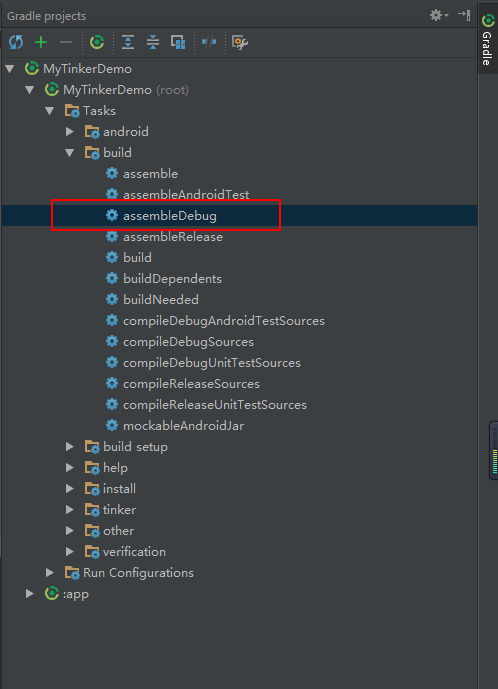This screenshot has height=689, width=498.
Task: Select the task grouping toolbar icon
Action: click(x=178, y=42)
